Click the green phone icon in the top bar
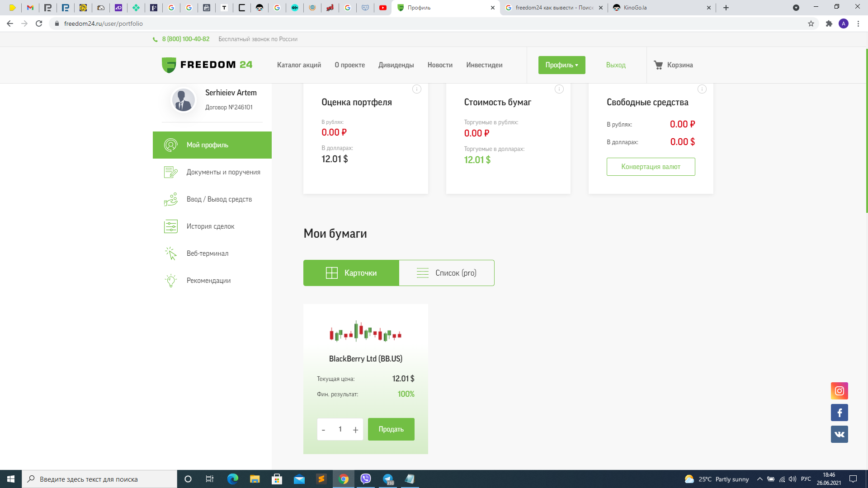The width and height of the screenshot is (868, 488). (x=156, y=39)
